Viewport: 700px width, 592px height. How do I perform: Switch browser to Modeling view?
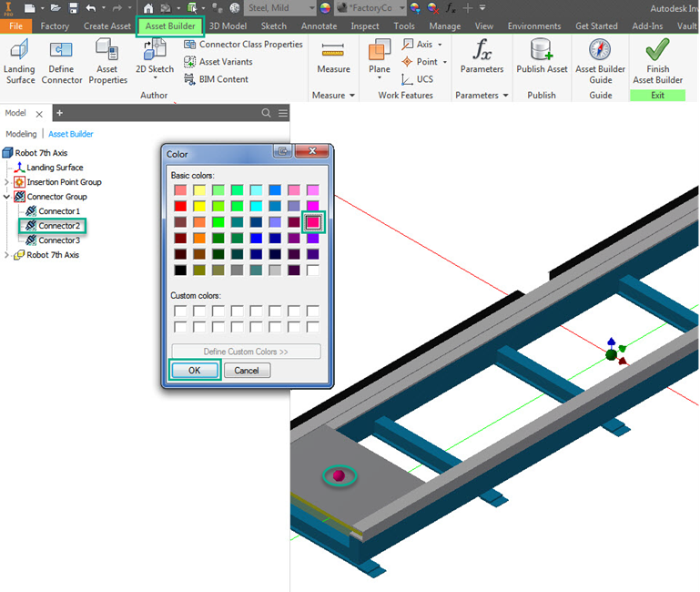pyautogui.click(x=21, y=134)
